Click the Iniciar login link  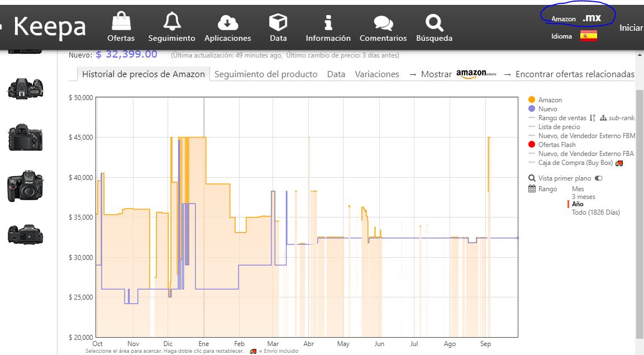(x=631, y=27)
